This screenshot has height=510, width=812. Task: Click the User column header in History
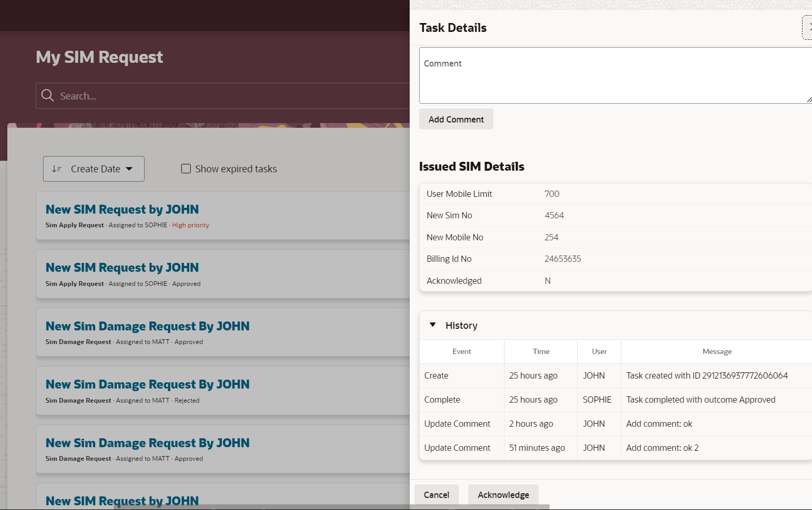tap(599, 351)
